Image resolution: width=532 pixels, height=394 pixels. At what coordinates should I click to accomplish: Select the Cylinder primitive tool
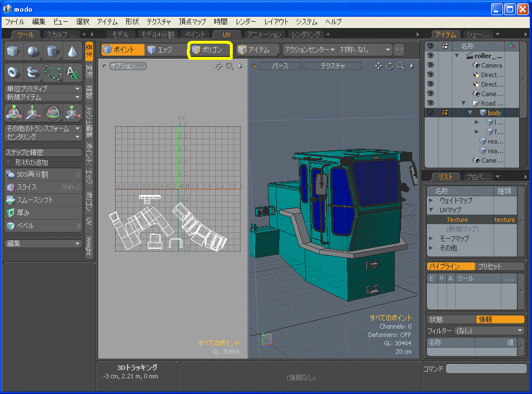pyautogui.click(x=52, y=52)
